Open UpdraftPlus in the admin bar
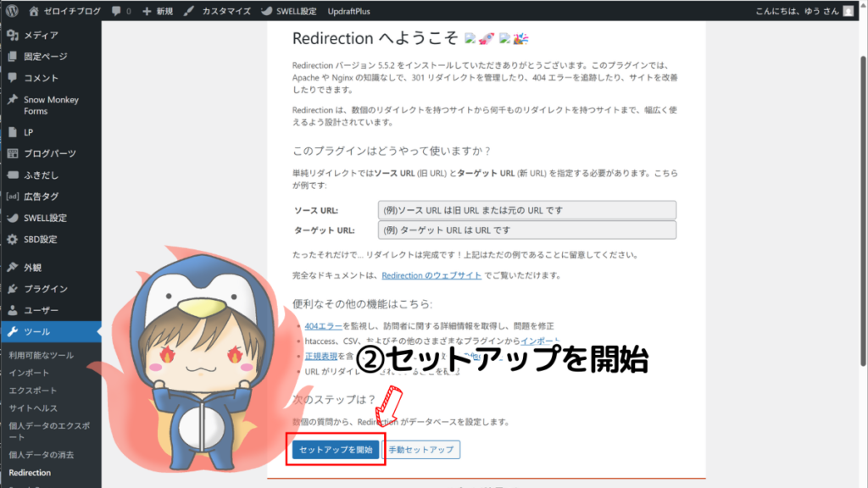This screenshot has width=868, height=488. [x=348, y=11]
